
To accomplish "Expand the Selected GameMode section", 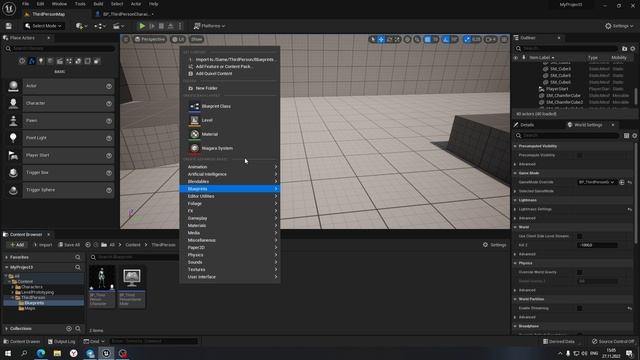I will click(x=515, y=191).
